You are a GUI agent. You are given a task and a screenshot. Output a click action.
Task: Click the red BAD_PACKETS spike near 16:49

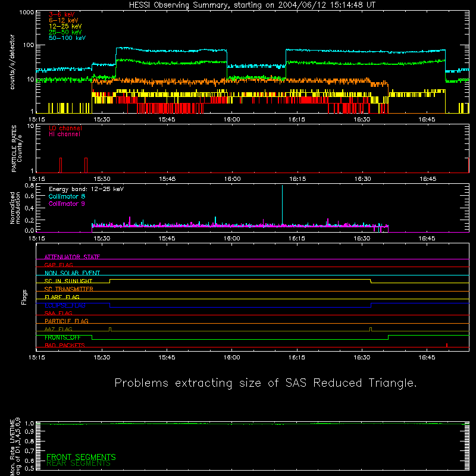point(447,345)
